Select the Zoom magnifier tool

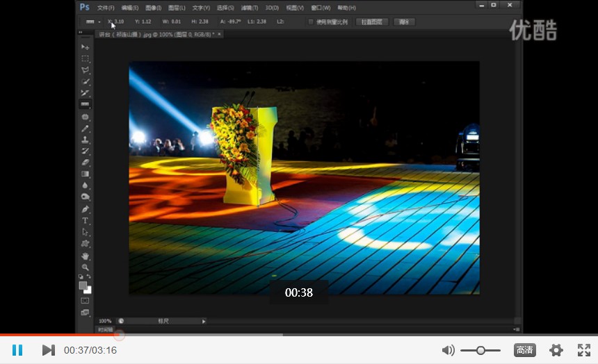(x=85, y=267)
